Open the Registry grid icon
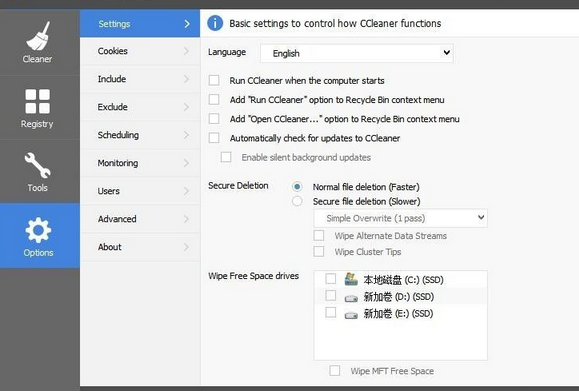The image size is (579, 391). pyautogui.click(x=37, y=101)
